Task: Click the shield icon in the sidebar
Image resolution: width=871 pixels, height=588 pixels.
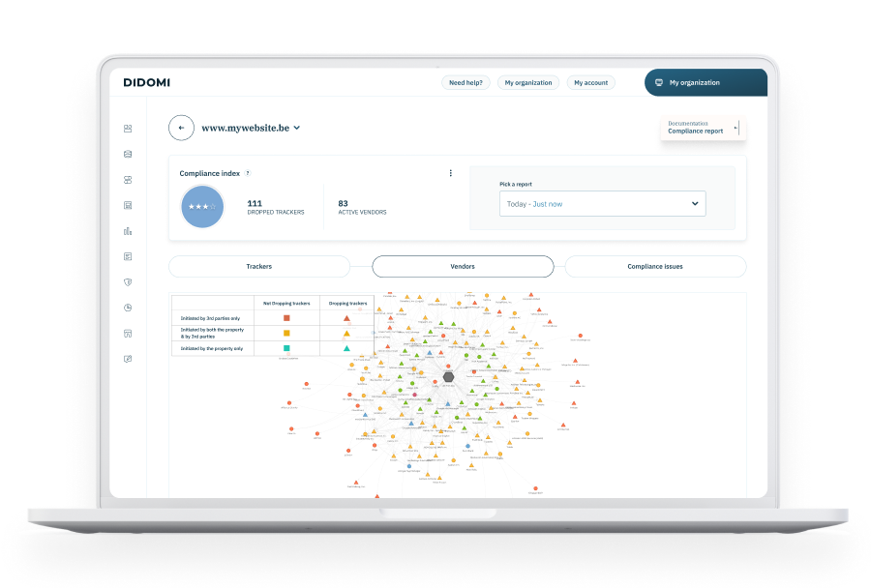Action: (128, 281)
